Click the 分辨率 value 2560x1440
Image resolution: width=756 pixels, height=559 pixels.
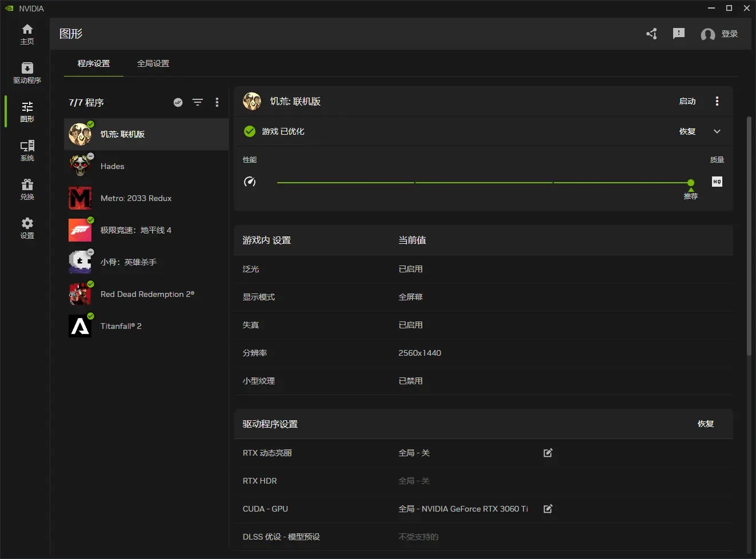pyautogui.click(x=420, y=353)
